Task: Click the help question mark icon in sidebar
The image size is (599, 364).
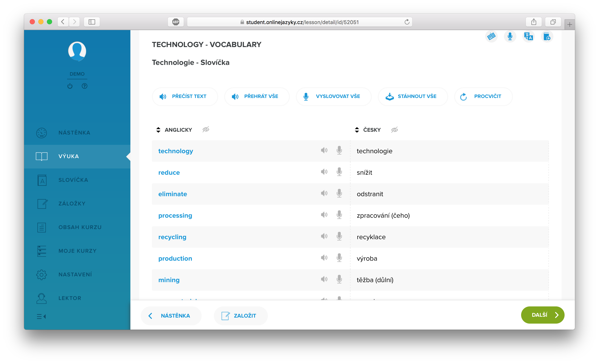Action: 84,86
